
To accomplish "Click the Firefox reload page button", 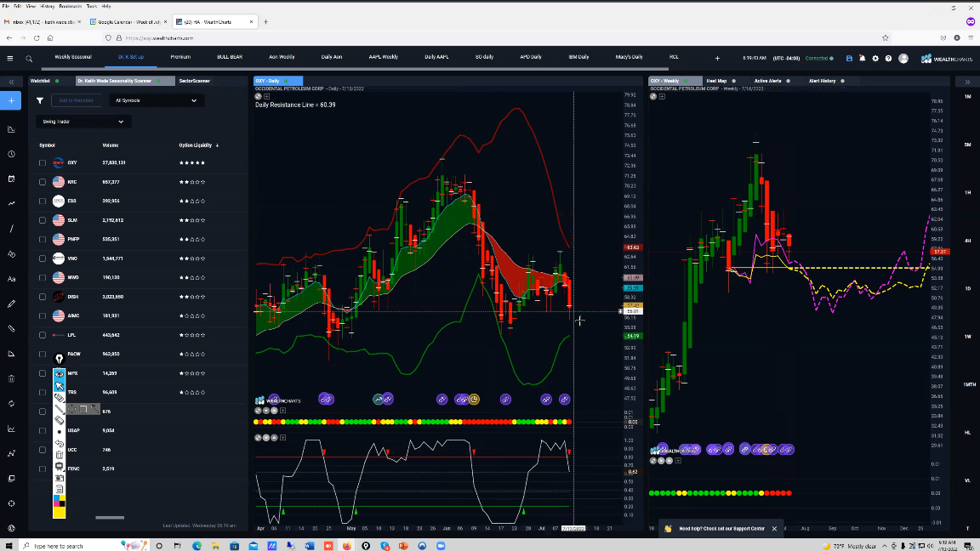I will [37, 38].
